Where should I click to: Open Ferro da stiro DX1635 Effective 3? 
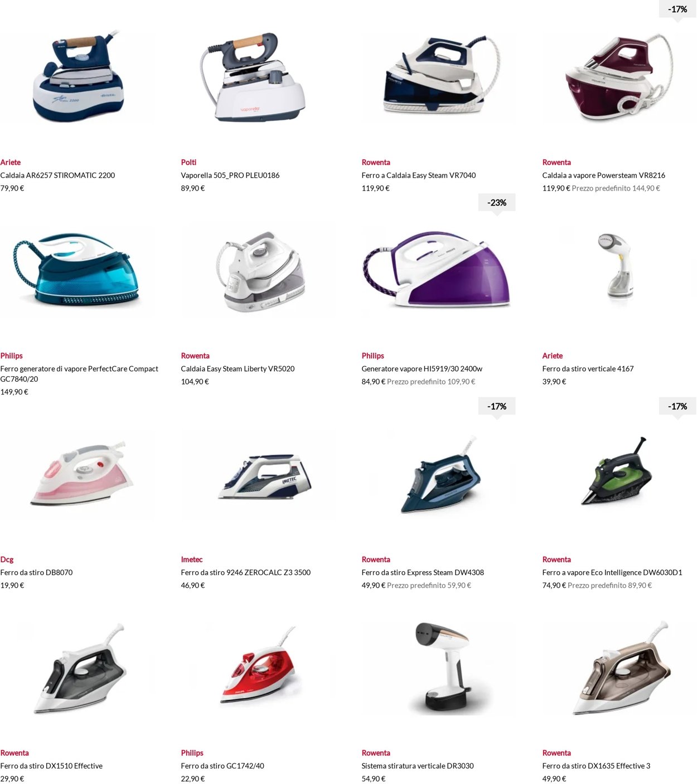click(596, 766)
